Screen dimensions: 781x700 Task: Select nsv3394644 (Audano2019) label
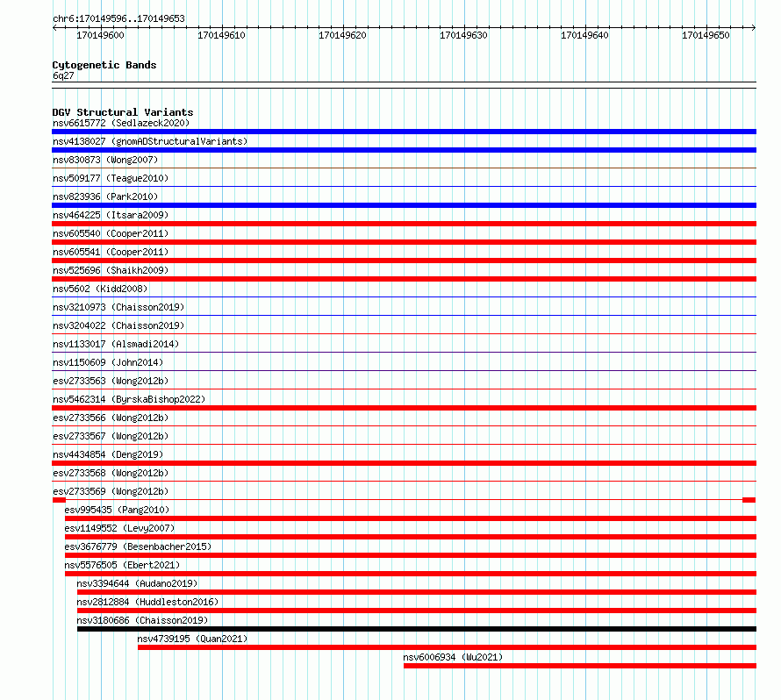137,583
